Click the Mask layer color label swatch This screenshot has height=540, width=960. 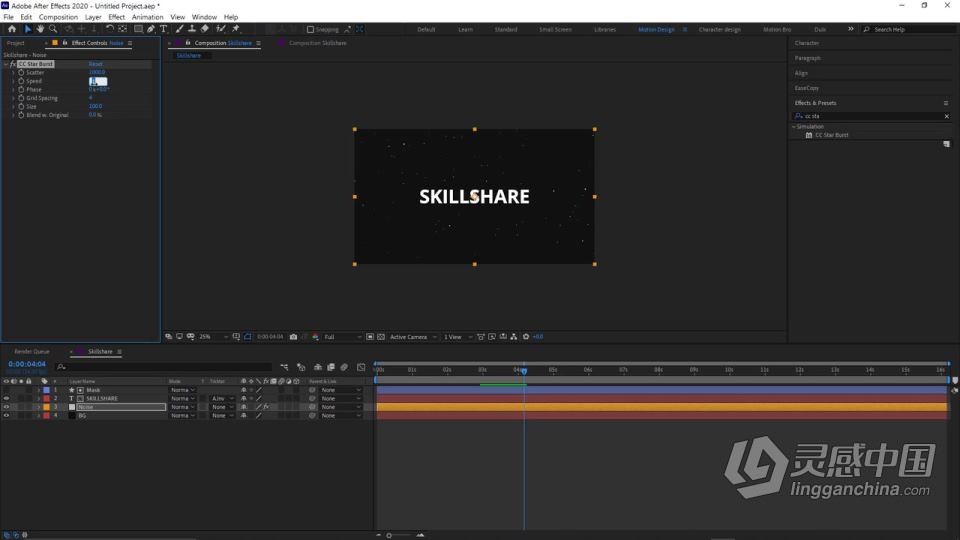point(46,390)
